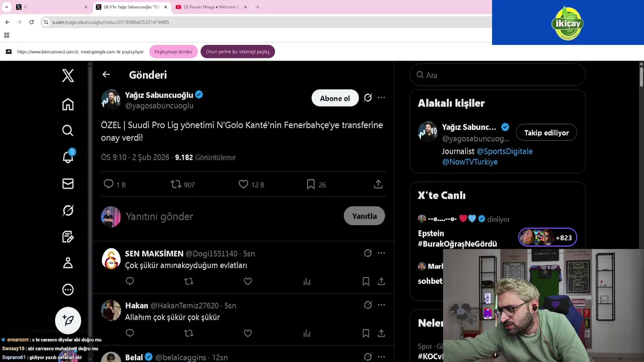Open Explore via sidebar magnifier icon

pyautogui.click(x=68, y=131)
